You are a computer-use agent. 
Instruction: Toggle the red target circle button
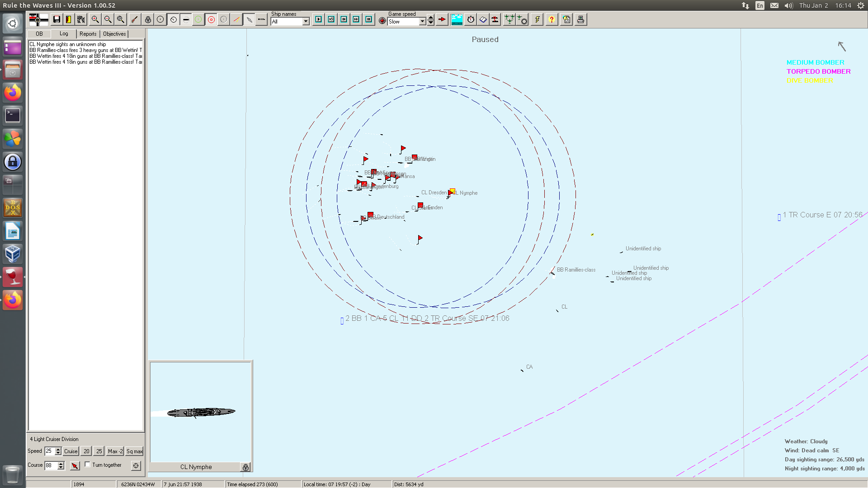[211, 19]
